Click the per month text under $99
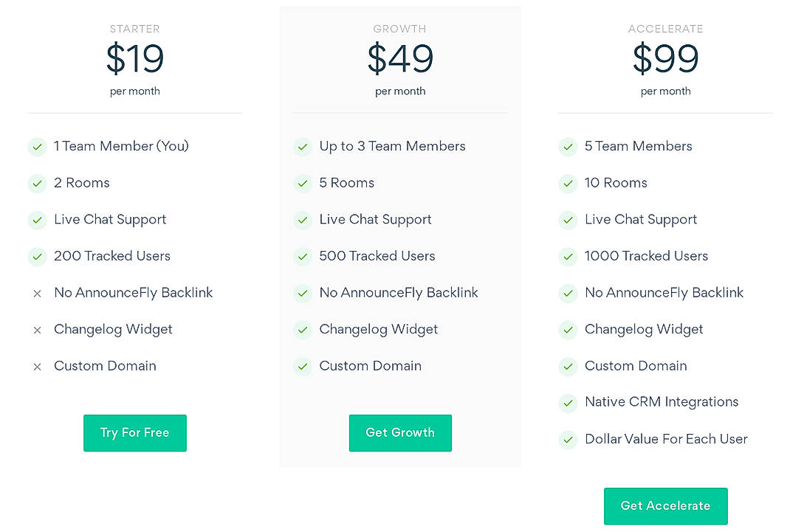 (665, 91)
